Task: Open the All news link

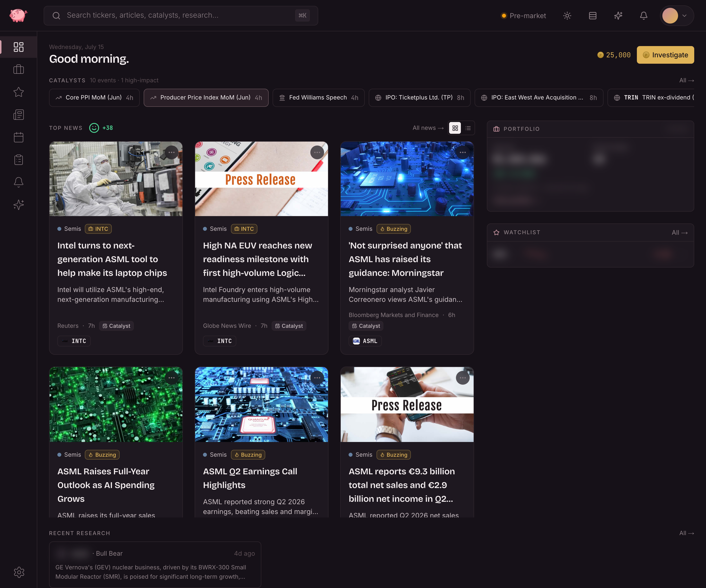Action: point(428,128)
